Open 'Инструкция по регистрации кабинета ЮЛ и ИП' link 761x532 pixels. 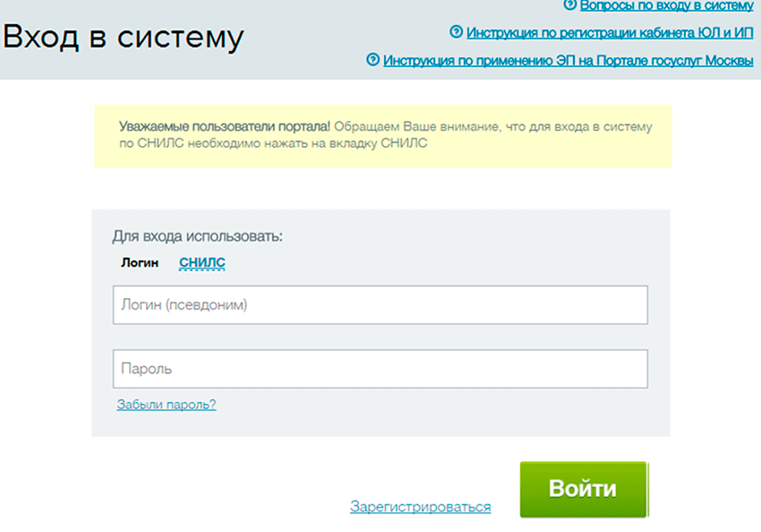coord(610,33)
